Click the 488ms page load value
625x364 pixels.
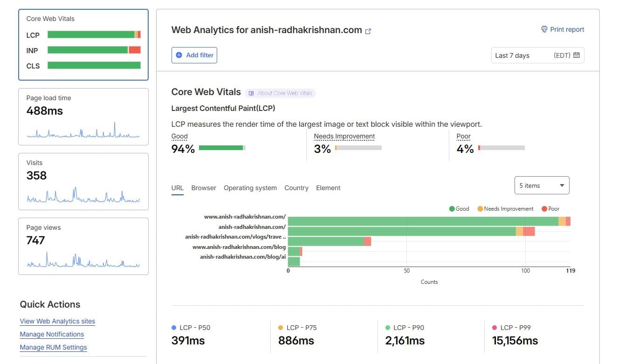(45, 111)
